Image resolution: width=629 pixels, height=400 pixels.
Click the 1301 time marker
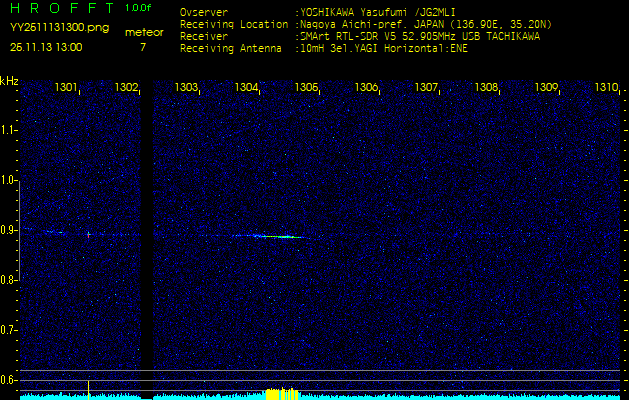[x=66, y=88]
